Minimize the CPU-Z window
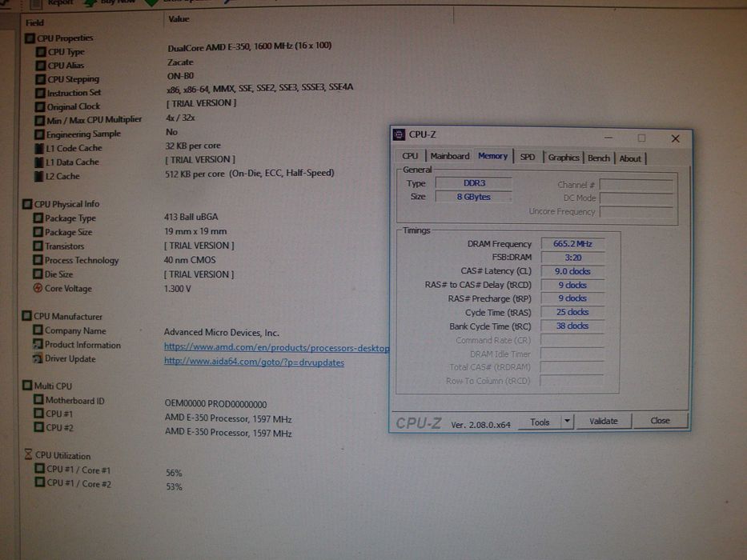747x560 pixels. pyautogui.click(x=608, y=138)
